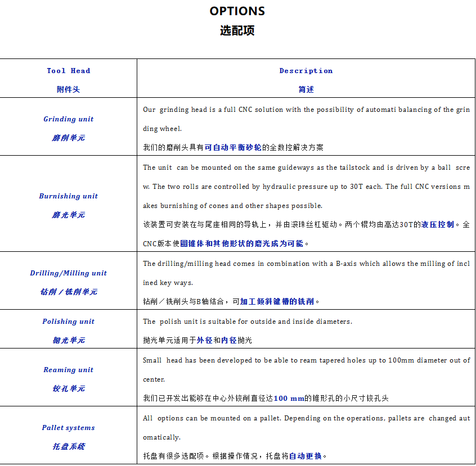Select the Polishing unit row
The height and width of the screenshot is (466, 476).
tap(68, 322)
